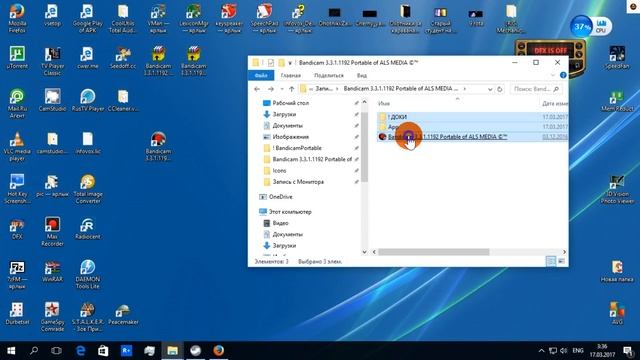Go back in Explorer navigation
The image size is (640, 360).
257,89
